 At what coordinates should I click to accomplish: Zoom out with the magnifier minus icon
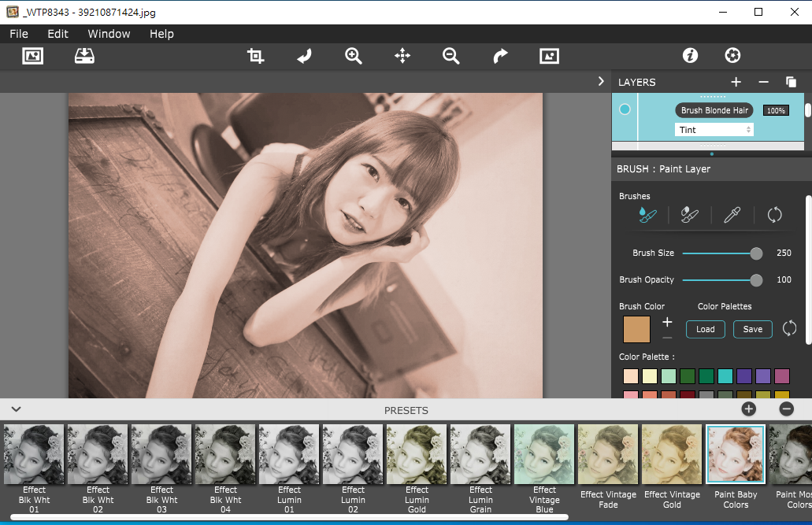(x=450, y=56)
